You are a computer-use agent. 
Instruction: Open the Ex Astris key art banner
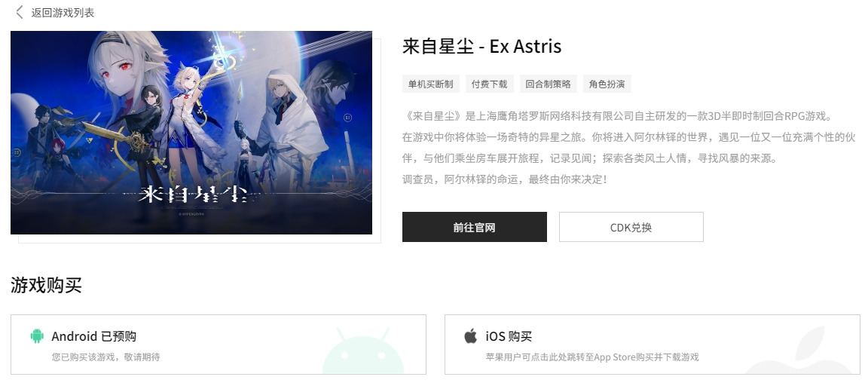coord(191,133)
